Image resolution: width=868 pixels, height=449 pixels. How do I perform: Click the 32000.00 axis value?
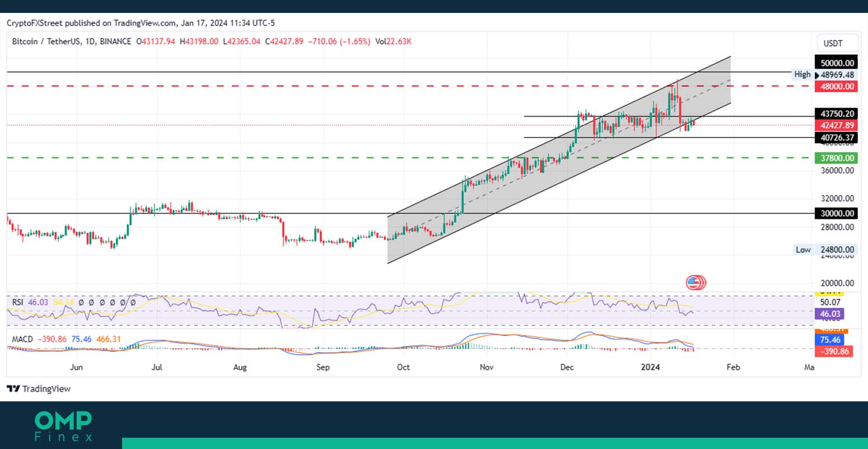837,198
